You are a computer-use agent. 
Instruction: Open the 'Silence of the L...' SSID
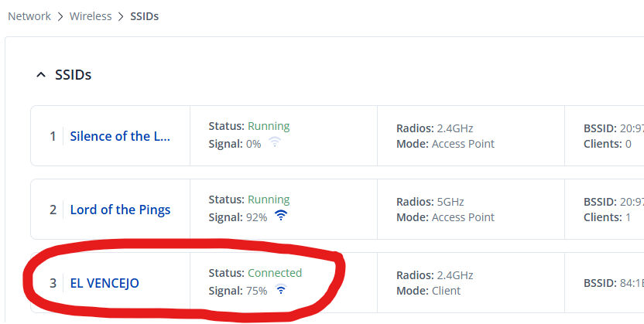tap(120, 136)
